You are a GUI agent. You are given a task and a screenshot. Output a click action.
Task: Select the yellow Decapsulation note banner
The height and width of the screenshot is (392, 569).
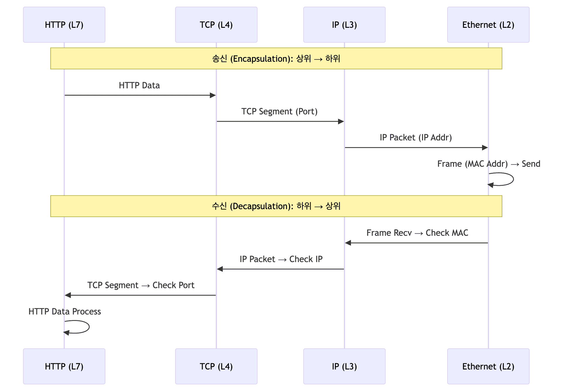[276, 206]
